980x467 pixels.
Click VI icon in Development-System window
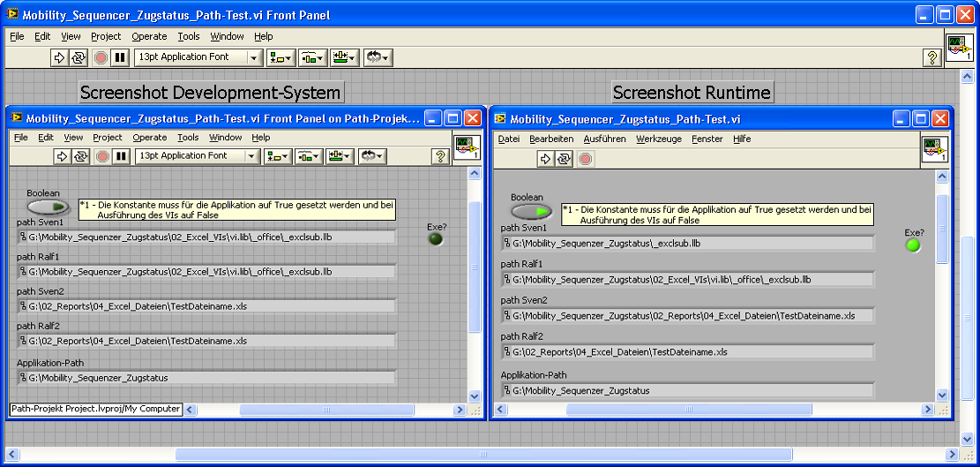(x=467, y=147)
